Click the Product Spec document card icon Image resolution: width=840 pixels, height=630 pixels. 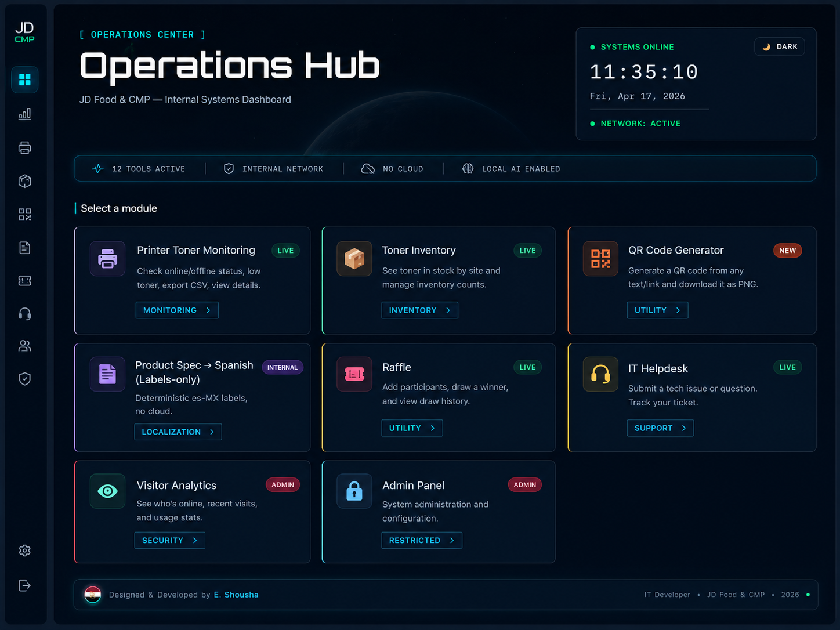107,374
